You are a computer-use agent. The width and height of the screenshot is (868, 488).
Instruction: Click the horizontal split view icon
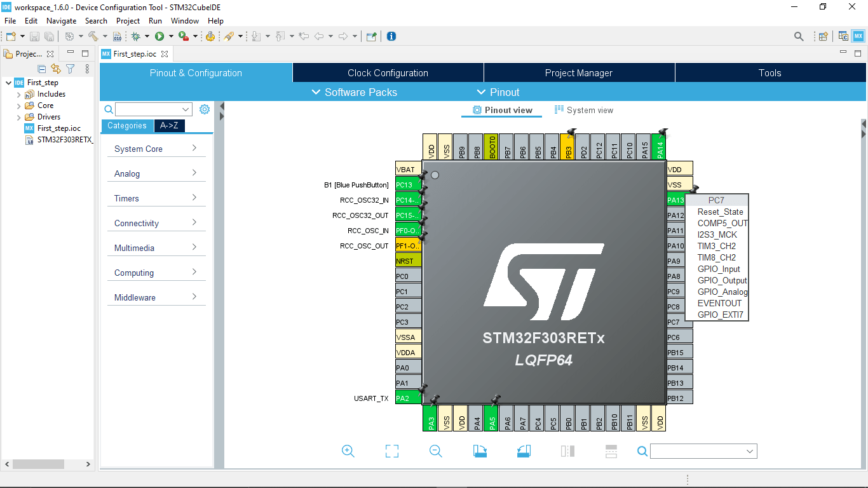[x=611, y=451]
